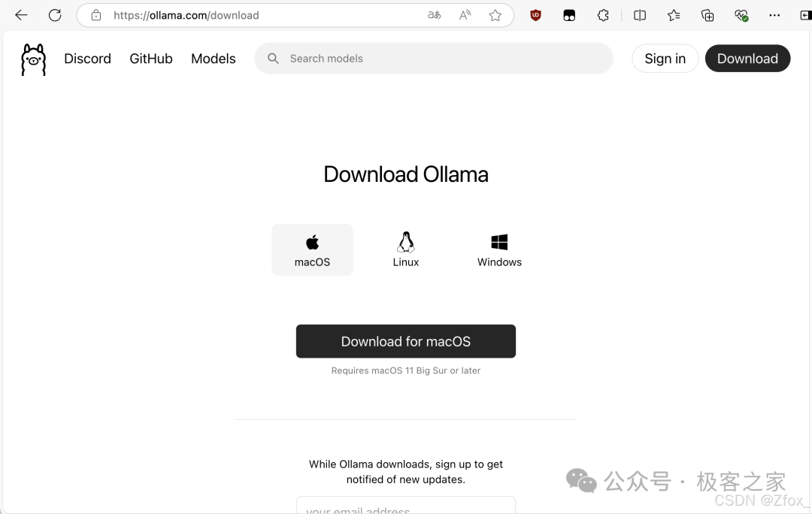Focus the Search models field

pos(434,59)
